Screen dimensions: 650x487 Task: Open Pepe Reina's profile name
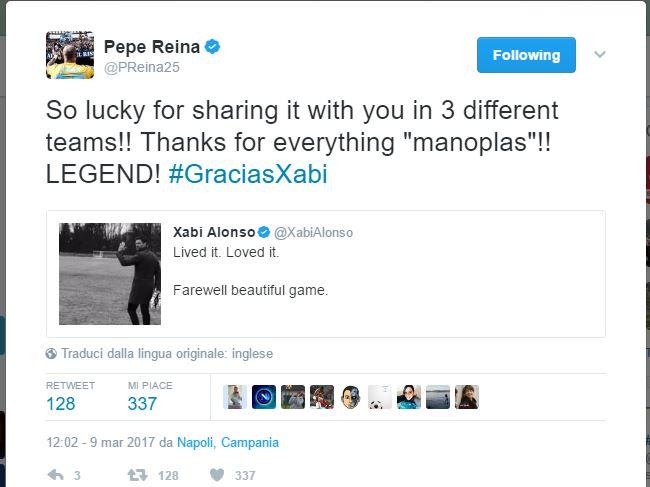coord(152,47)
